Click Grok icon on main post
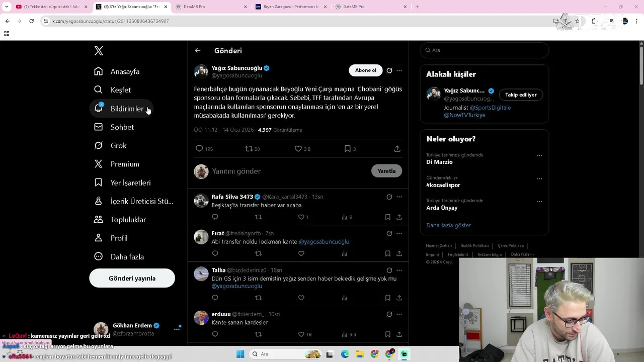This screenshot has width=644, height=362. (x=389, y=70)
